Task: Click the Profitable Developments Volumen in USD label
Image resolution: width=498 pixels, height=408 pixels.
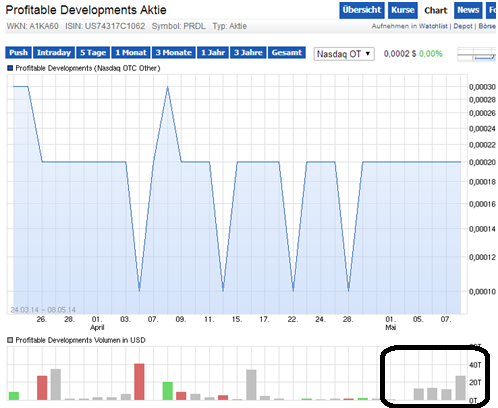Action: [x=80, y=340]
